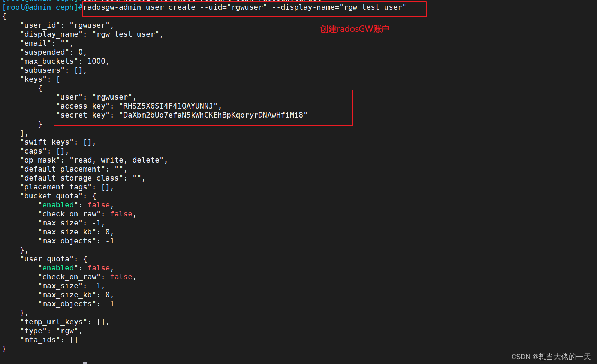This screenshot has width=597, height=364.
Task: Click the "suspended": 0 line
Action: [54, 52]
